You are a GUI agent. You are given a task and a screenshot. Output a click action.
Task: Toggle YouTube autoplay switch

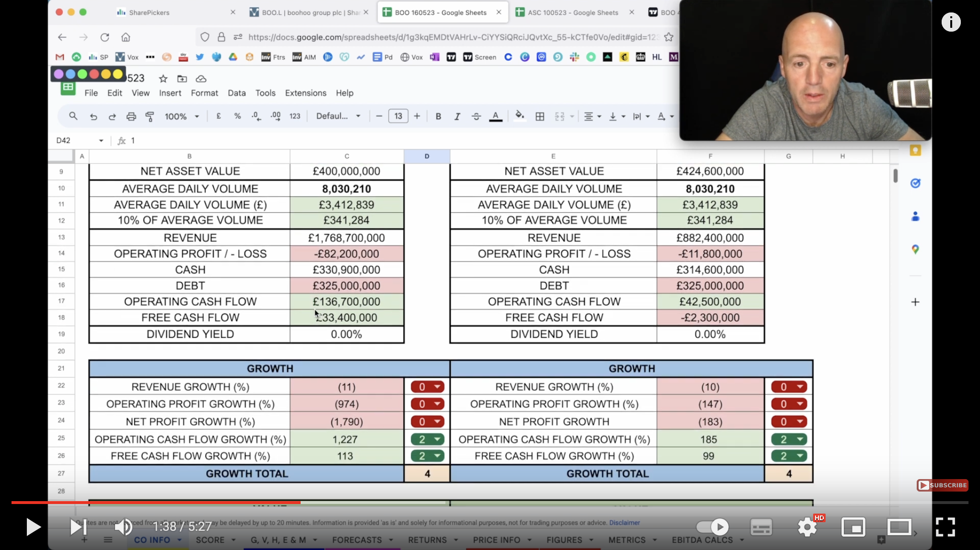point(712,527)
